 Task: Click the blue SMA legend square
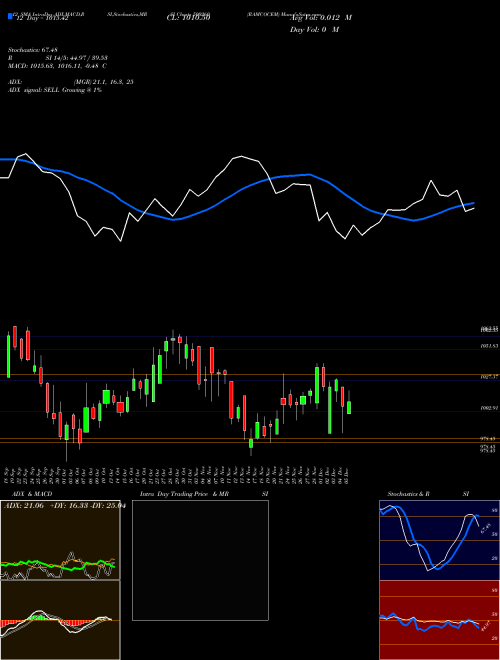click(x=10, y=16)
